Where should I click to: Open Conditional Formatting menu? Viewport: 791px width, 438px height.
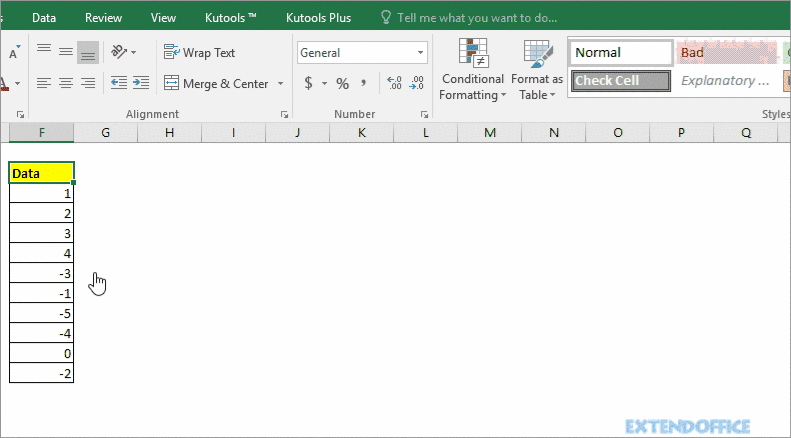click(x=473, y=70)
